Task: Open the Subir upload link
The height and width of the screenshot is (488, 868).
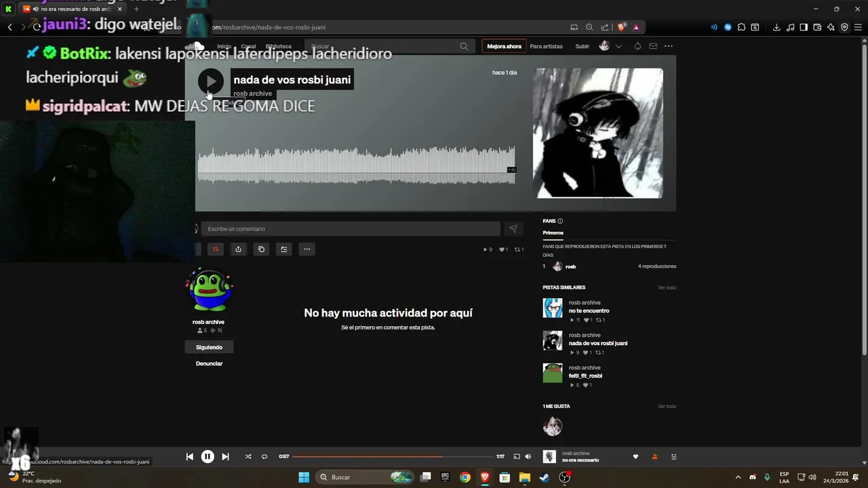Action: (582, 47)
